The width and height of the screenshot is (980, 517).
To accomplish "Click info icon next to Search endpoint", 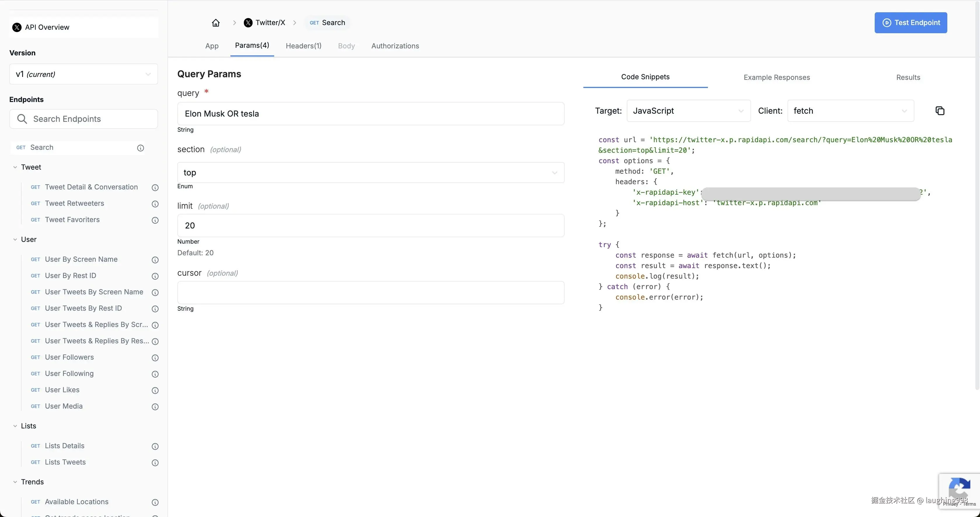I will click(140, 148).
